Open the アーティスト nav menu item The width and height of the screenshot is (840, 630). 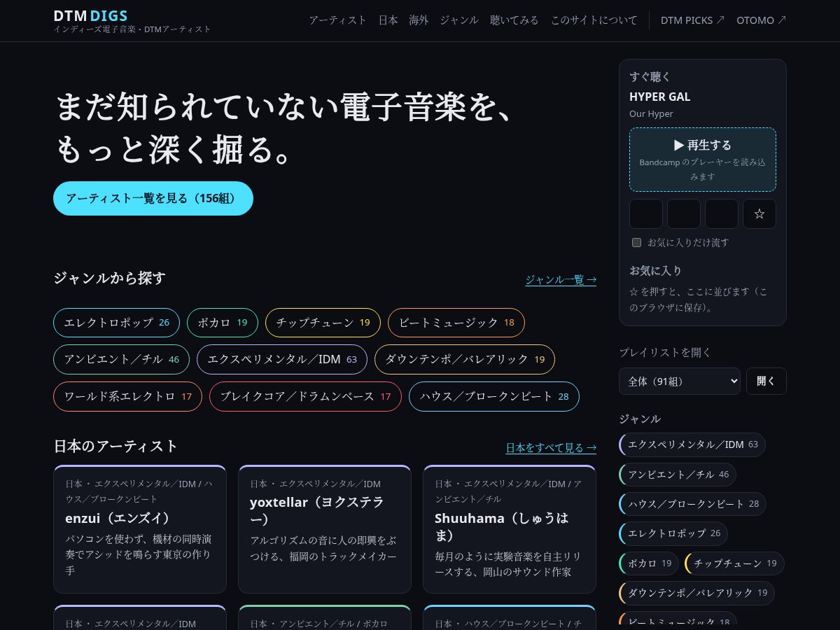338,20
